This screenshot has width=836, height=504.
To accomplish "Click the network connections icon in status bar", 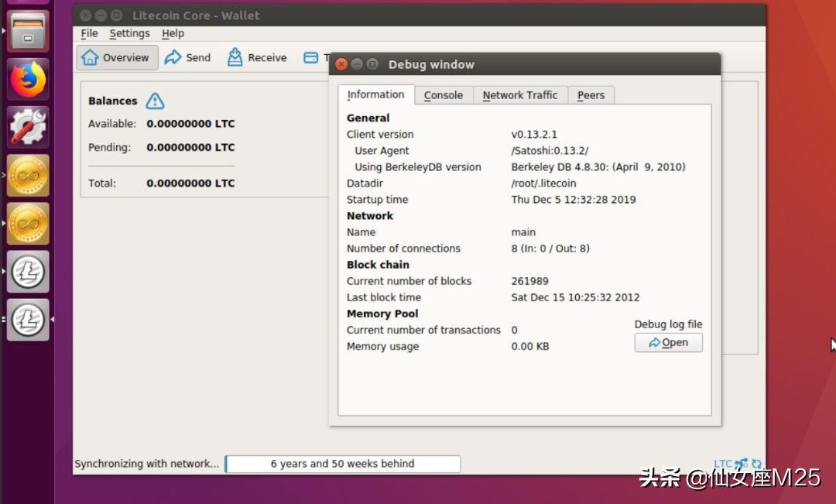I will click(x=741, y=464).
